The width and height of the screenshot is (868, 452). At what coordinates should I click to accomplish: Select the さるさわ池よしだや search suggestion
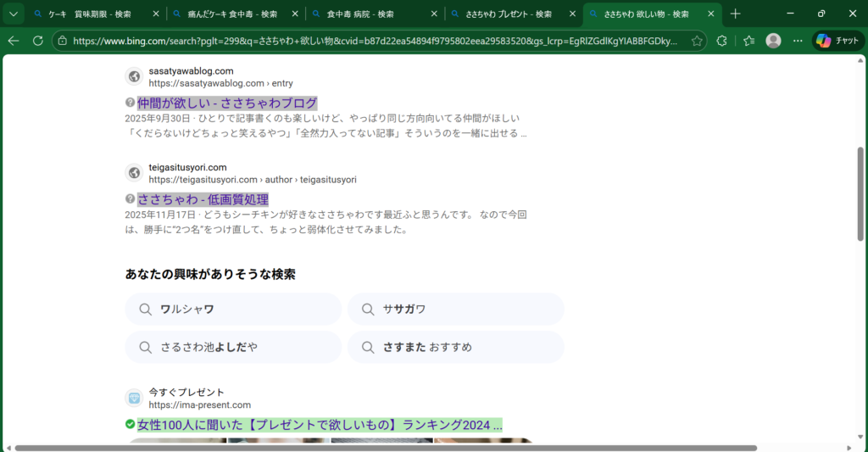233,348
